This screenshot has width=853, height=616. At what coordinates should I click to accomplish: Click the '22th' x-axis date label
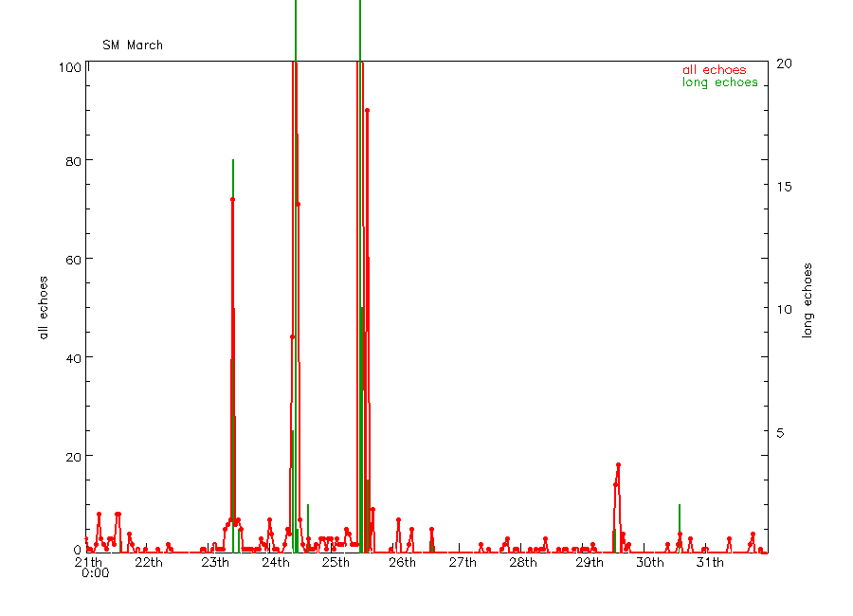[x=149, y=562]
